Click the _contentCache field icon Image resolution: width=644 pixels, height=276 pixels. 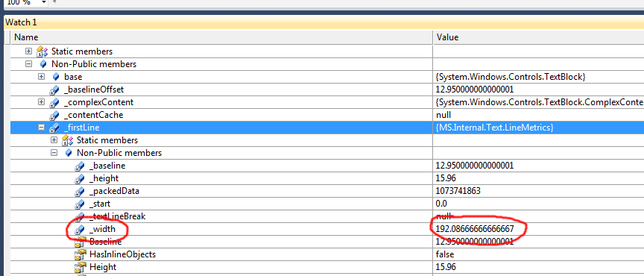pyautogui.click(x=54, y=115)
